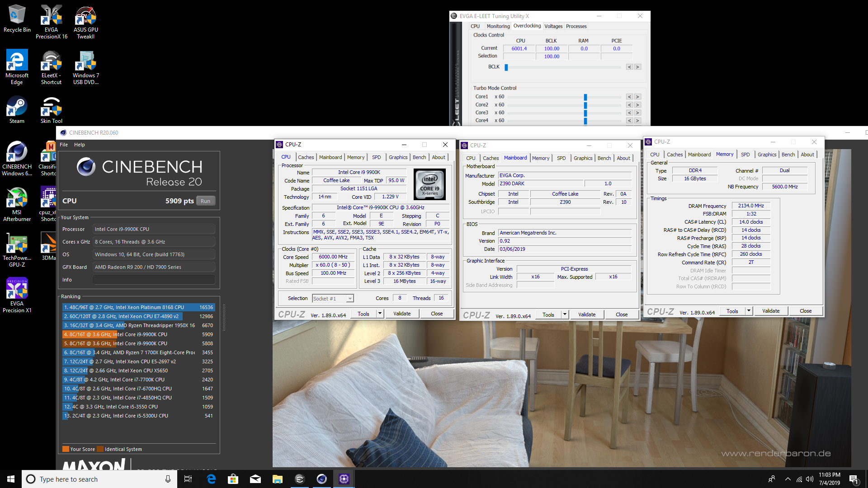Viewport: 868px width, 488px height.
Task: Click the BCLK Selection value field
Action: 552,56
